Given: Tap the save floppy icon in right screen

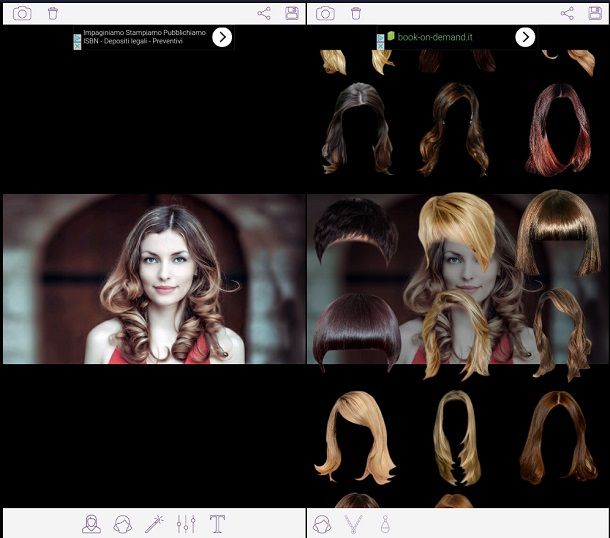Looking at the screenshot, I should [x=595, y=13].
